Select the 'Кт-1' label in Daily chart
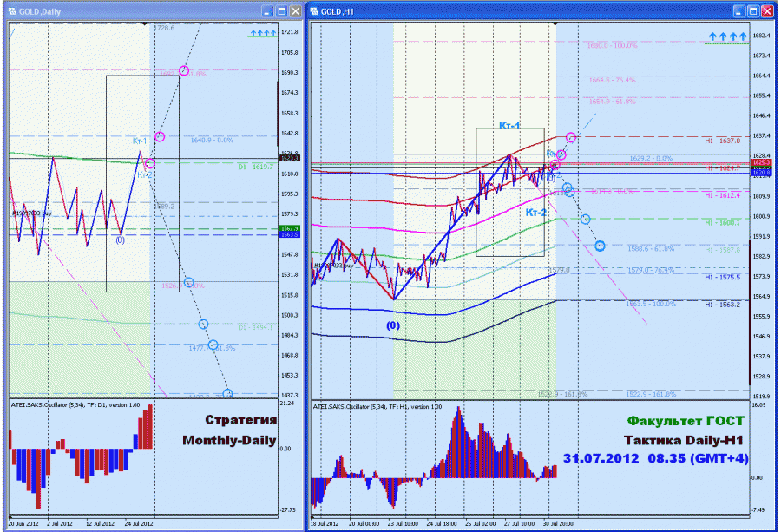 point(140,141)
